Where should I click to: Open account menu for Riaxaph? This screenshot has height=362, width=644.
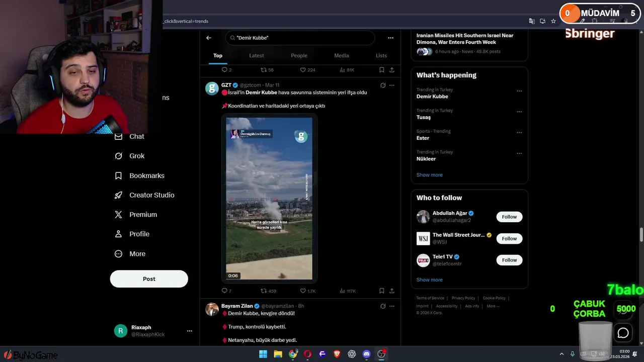pyautogui.click(x=190, y=331)
